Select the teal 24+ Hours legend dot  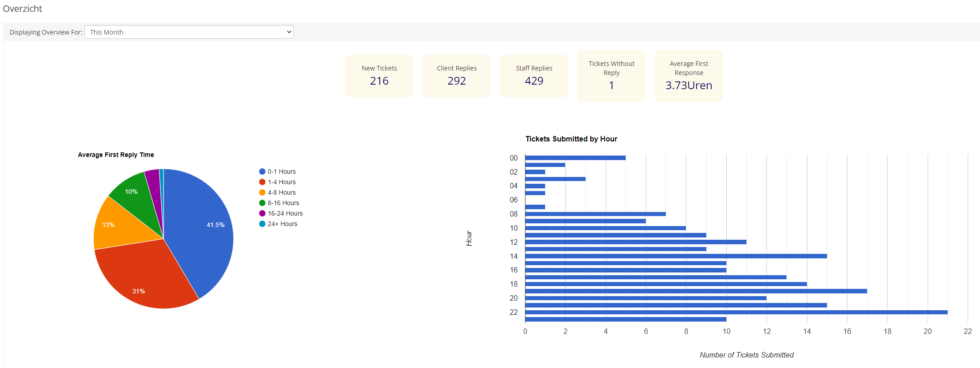262,224
